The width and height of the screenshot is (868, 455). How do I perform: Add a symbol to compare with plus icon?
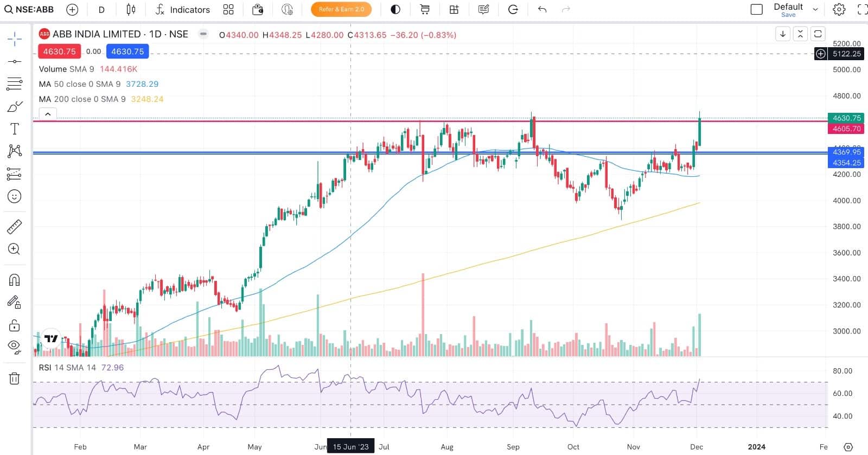72,9
